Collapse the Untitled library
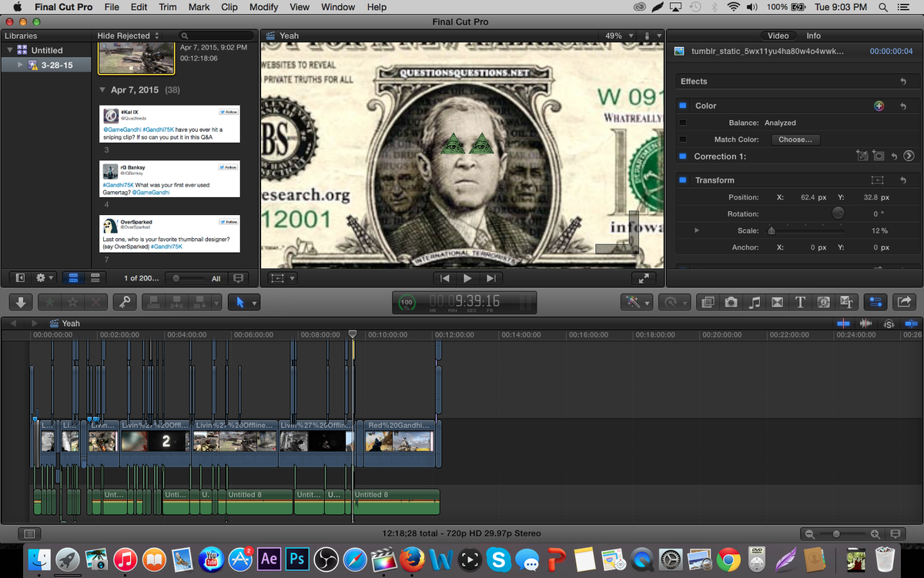Image resolution: width=924 pixels, height=578 pixels. click(x=10, y=50)
